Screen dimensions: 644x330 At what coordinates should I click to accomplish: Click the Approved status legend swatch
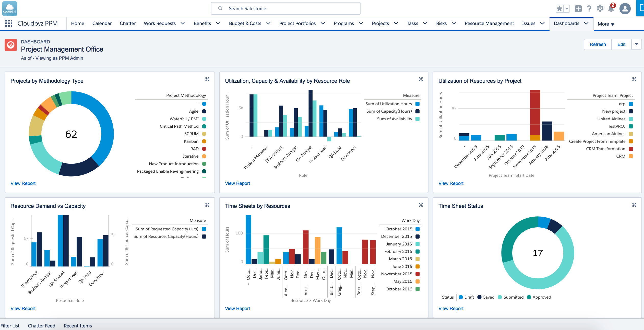point(529,297)
